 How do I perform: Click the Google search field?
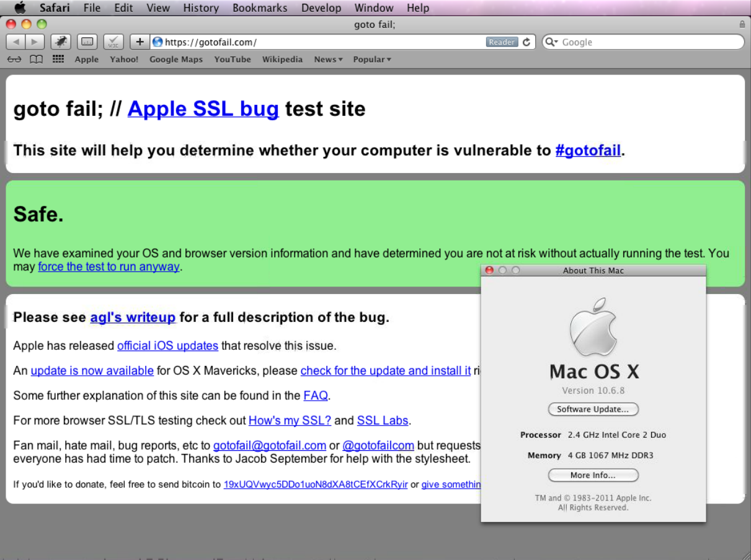[643, 42]
